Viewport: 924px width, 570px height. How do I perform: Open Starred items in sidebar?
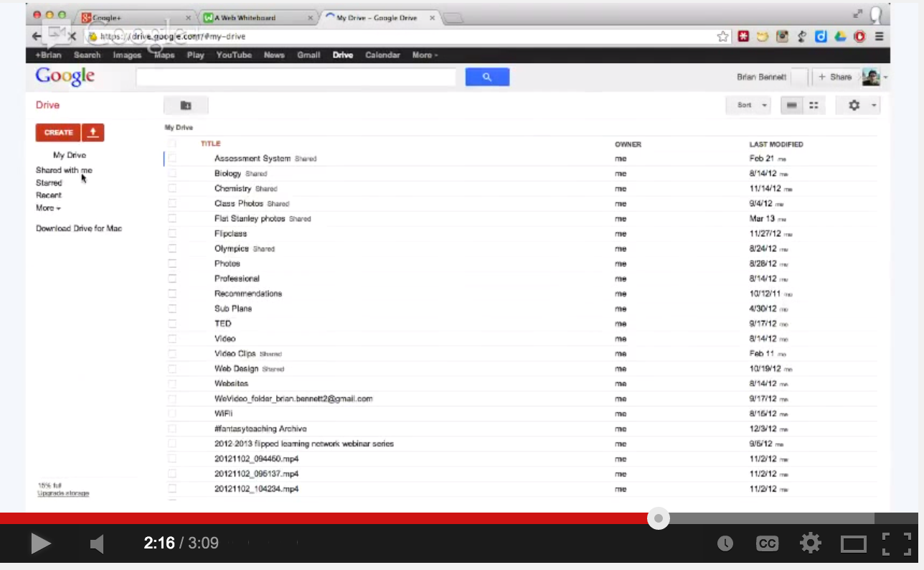click(x=49, y=183)
